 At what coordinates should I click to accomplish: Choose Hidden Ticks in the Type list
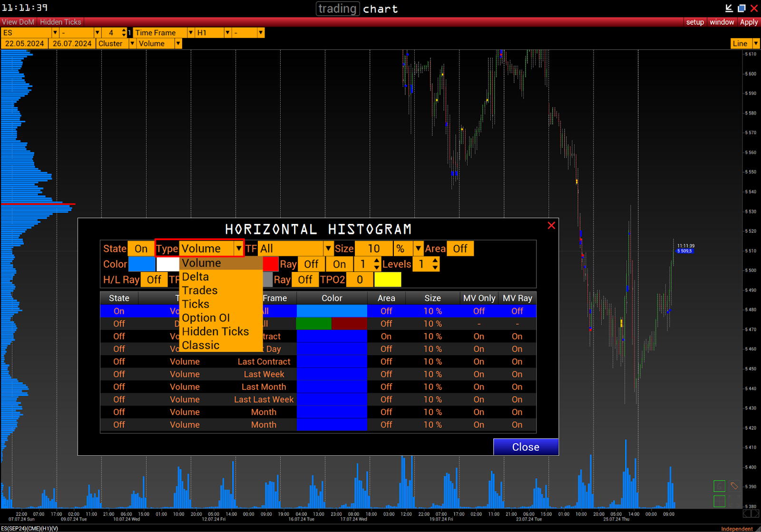215,331
